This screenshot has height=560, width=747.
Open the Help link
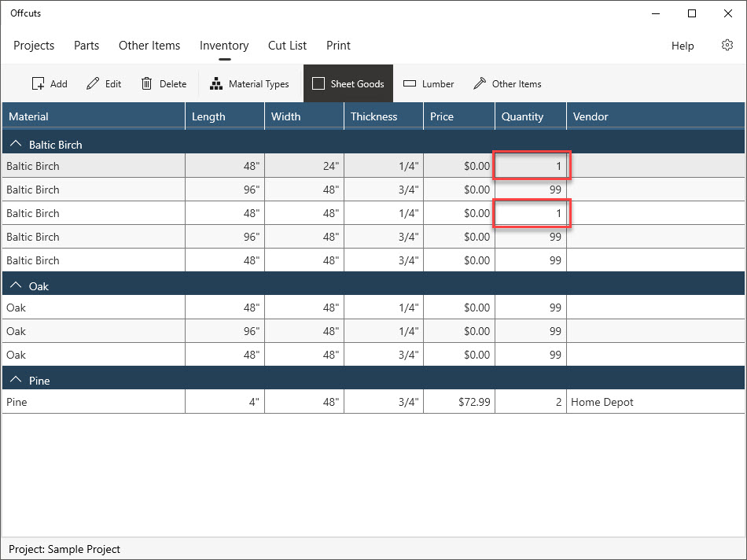point(683,46)
